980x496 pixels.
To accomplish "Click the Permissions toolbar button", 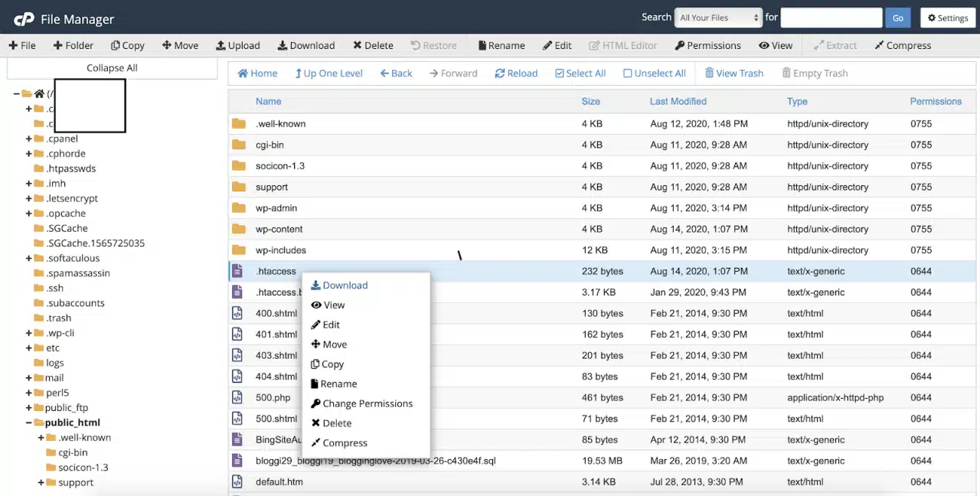I will [x=708, y=45].
